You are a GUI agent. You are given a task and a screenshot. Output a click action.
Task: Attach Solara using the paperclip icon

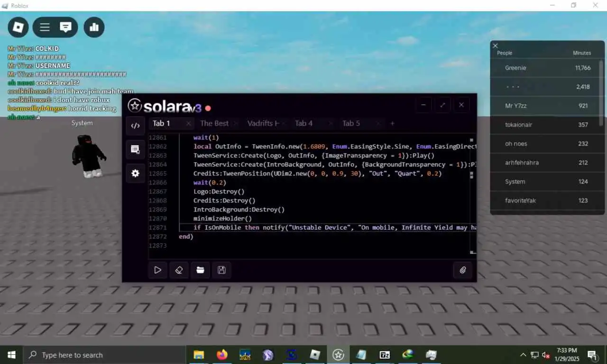pos(463,270)
